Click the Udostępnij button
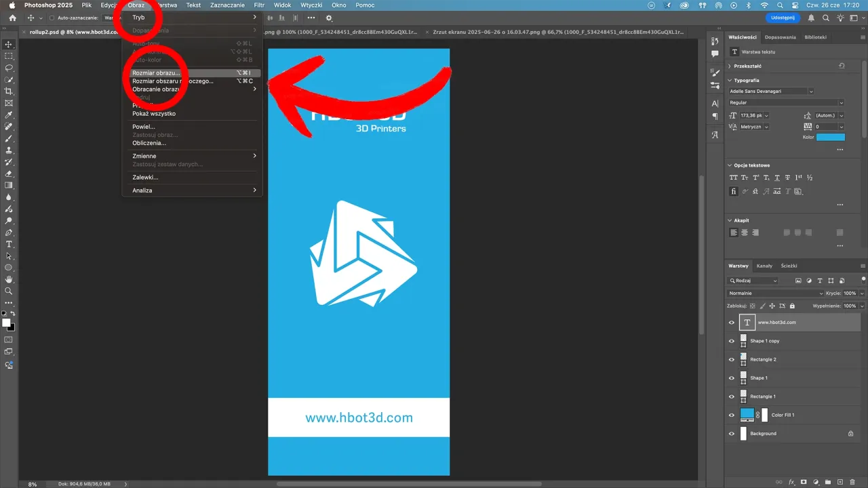 [x=782, y=18]
